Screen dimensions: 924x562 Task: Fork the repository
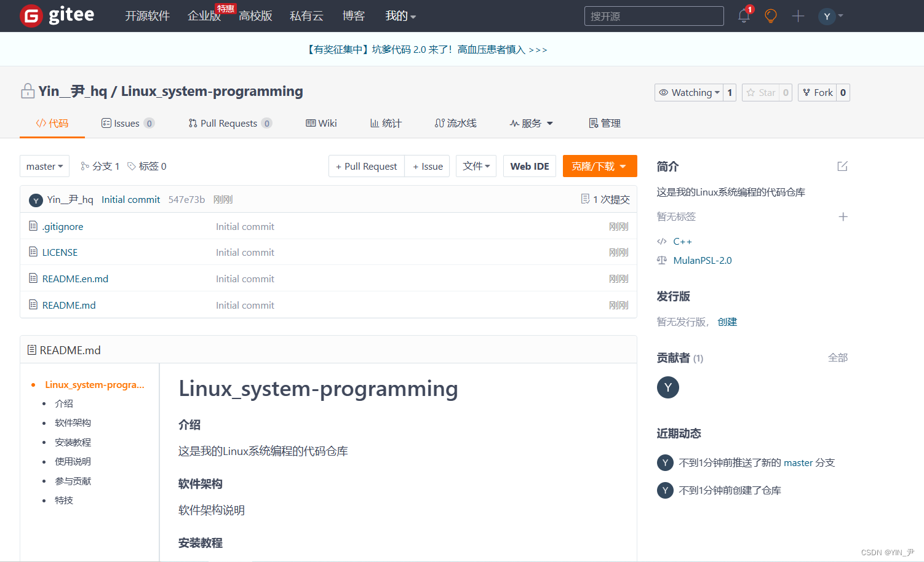point(818,92)
